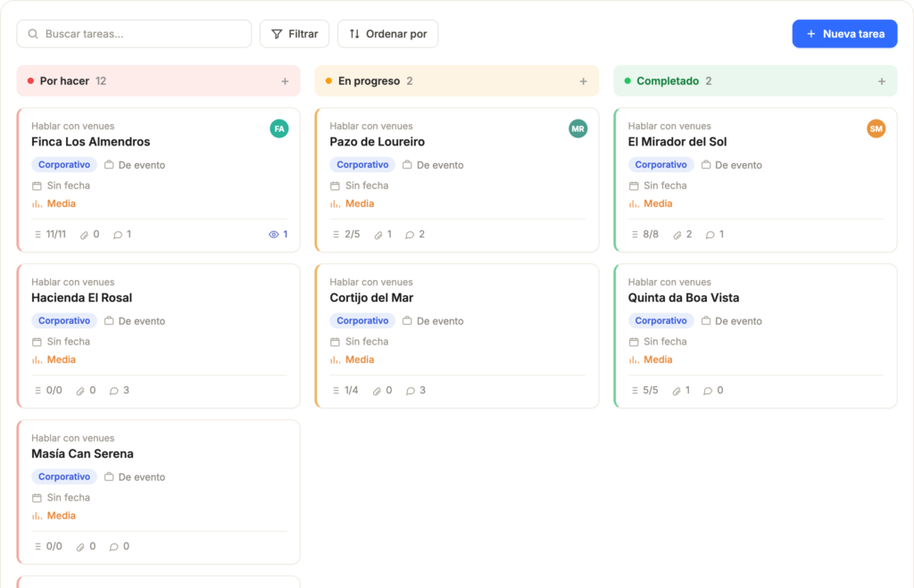Open the Quinta da Boa Vista card title
914x588 pixels.
683,298
